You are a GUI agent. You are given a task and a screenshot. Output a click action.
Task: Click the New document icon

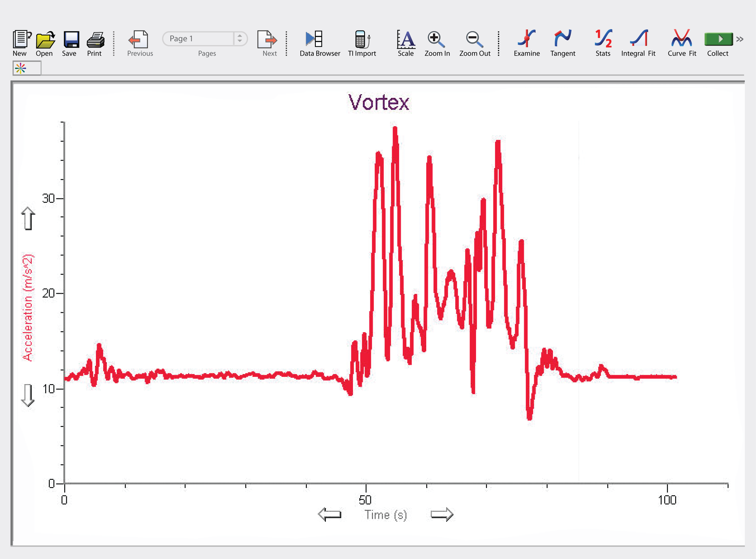pos(22,39)
